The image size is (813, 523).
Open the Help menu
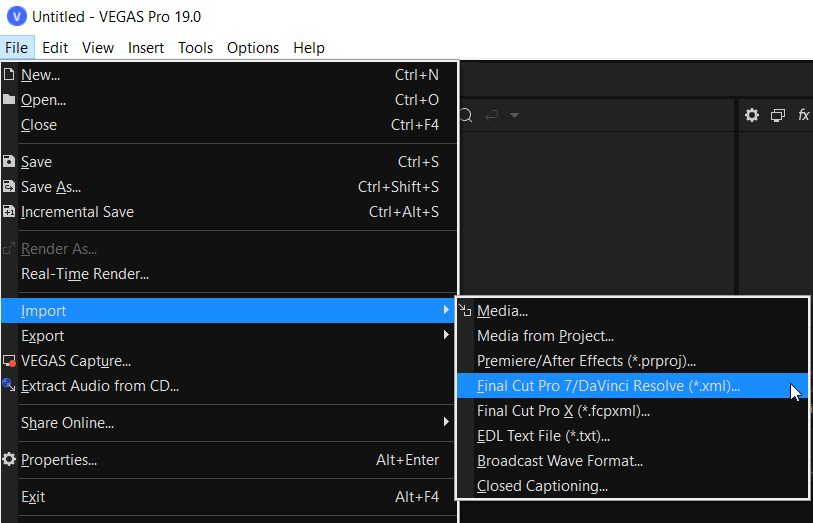coord(309,48)
